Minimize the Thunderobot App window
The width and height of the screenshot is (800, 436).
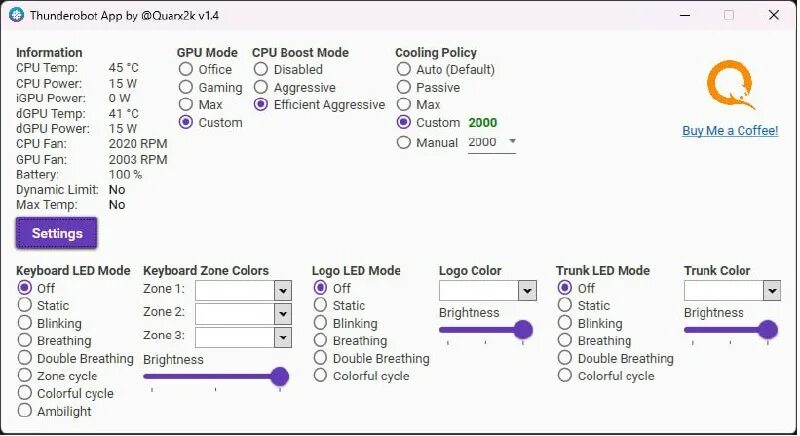[x=685, y=15]
